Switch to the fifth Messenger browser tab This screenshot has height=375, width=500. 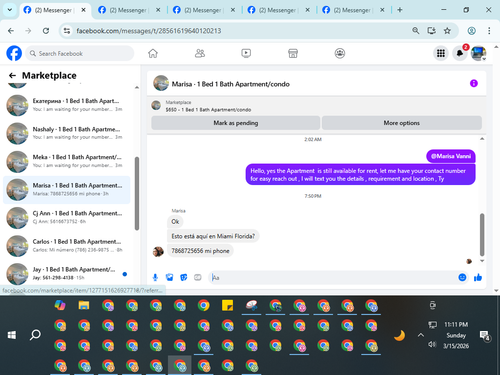coord(354,10)
